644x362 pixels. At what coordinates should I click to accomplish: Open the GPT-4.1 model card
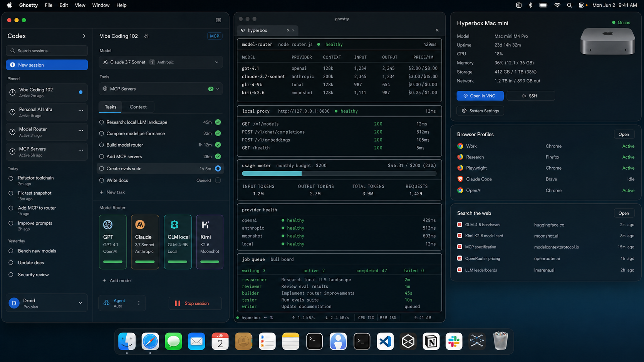113,242
